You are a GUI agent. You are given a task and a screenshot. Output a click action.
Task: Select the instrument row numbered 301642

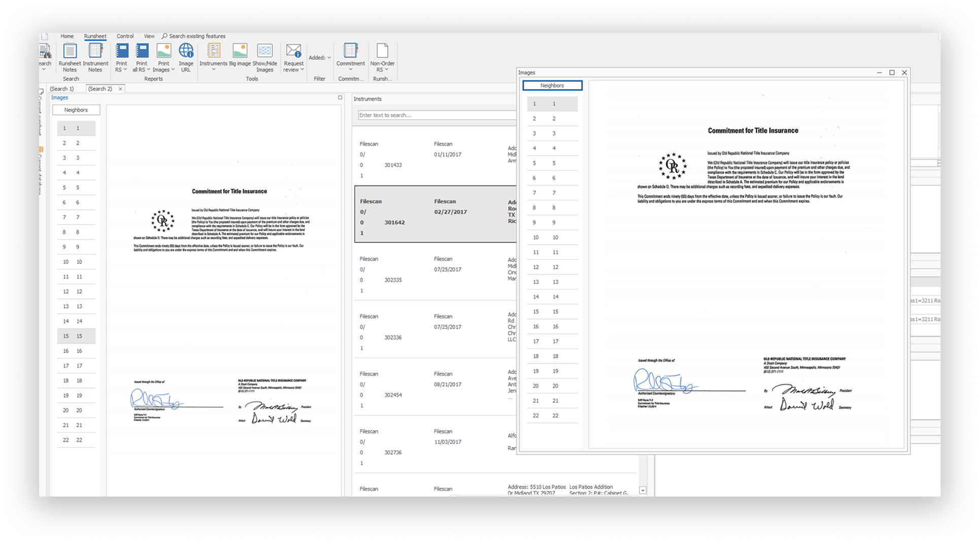pos(435,214)
